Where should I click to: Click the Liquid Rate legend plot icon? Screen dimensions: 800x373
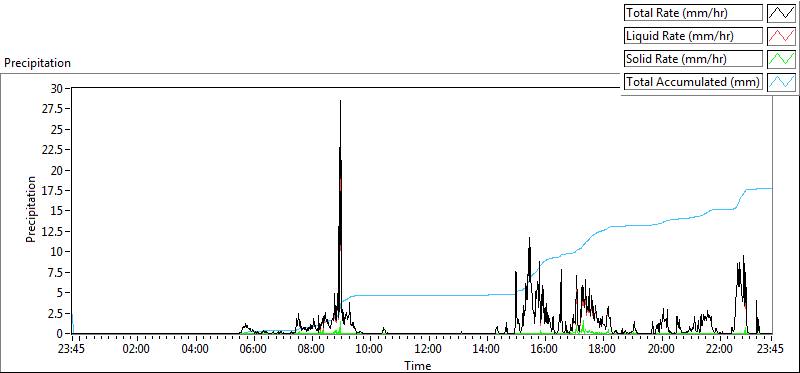tap(782, 35)
